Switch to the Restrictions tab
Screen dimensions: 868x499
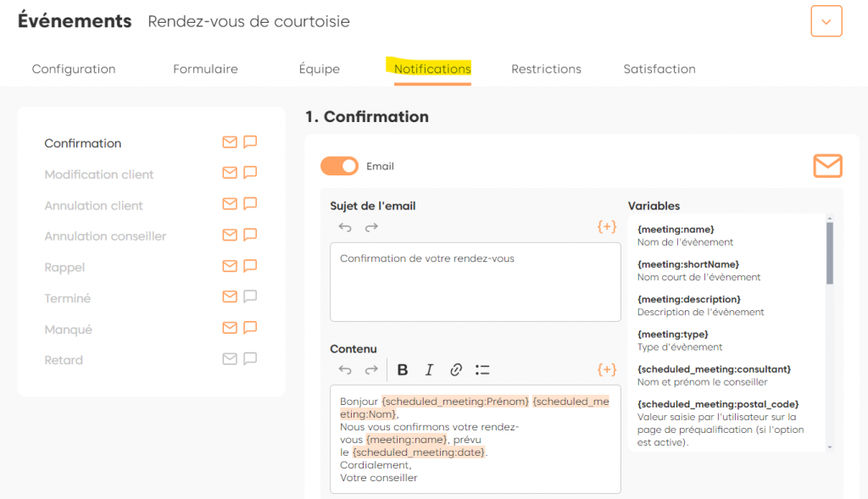(x=546, y=69)
